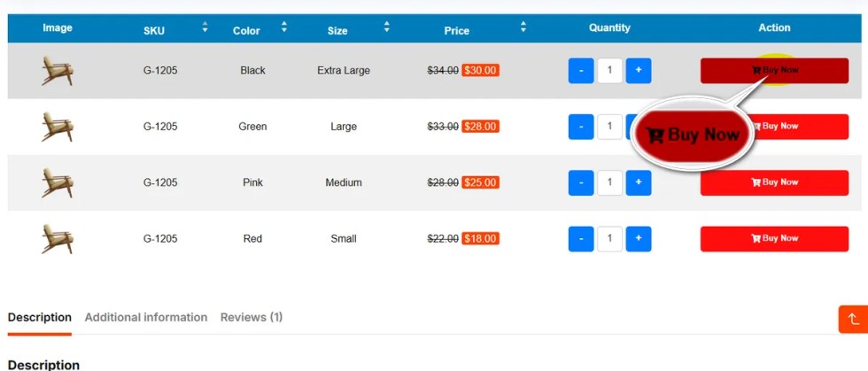
Task: Open the Green chair product image
Action: pos(58,127)
